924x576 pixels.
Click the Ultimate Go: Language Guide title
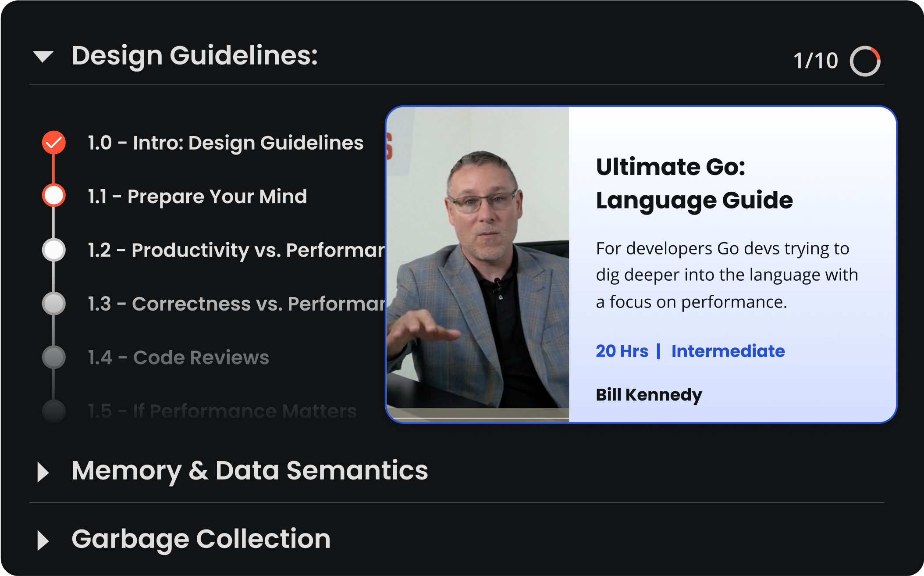[694, 183]
